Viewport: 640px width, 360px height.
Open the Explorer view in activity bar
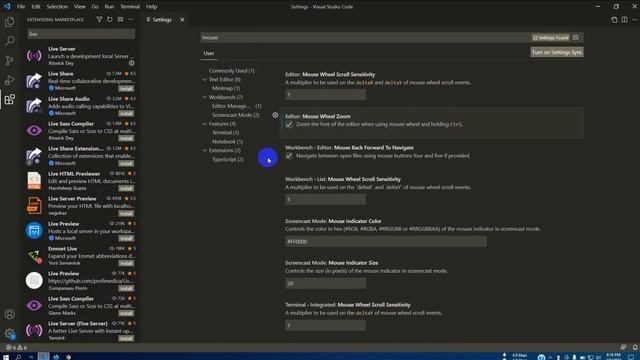coord(9,22)
